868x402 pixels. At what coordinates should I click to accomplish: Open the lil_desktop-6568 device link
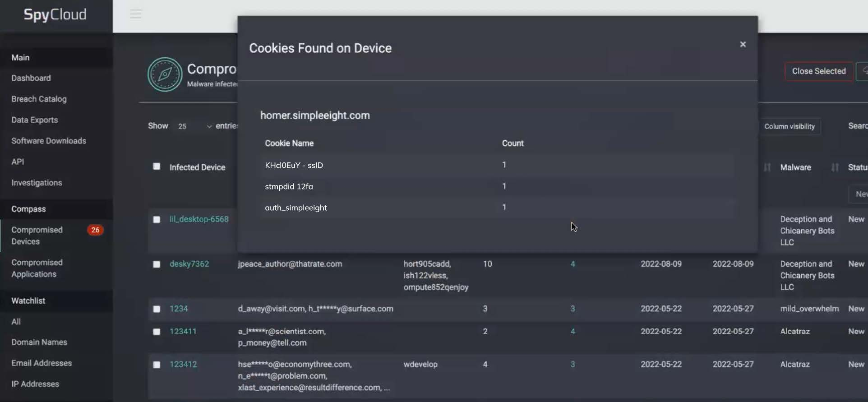point(199,219)
